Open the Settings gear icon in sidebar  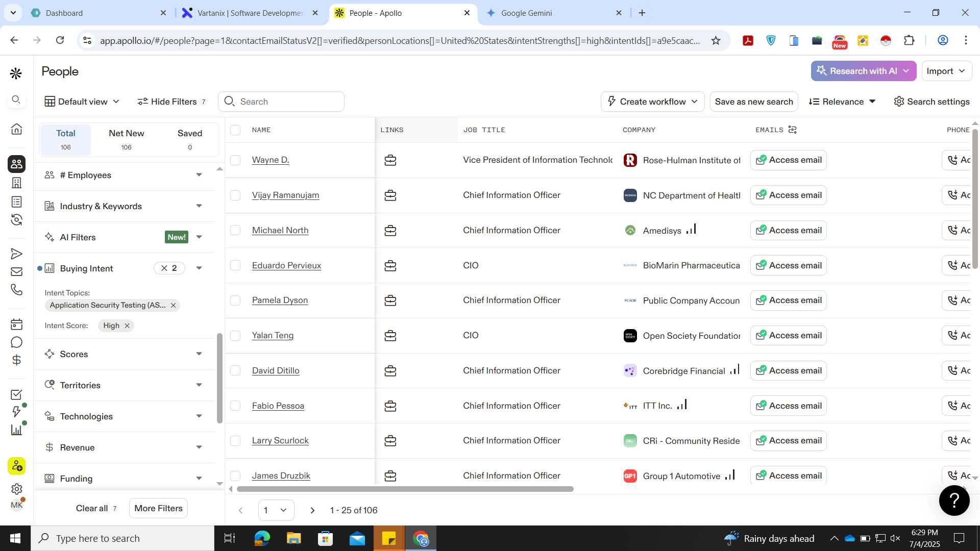coord(16,489)
